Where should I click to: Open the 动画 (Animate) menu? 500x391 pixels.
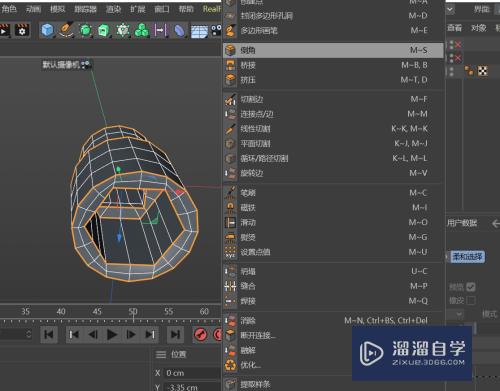tap(33, 9)
